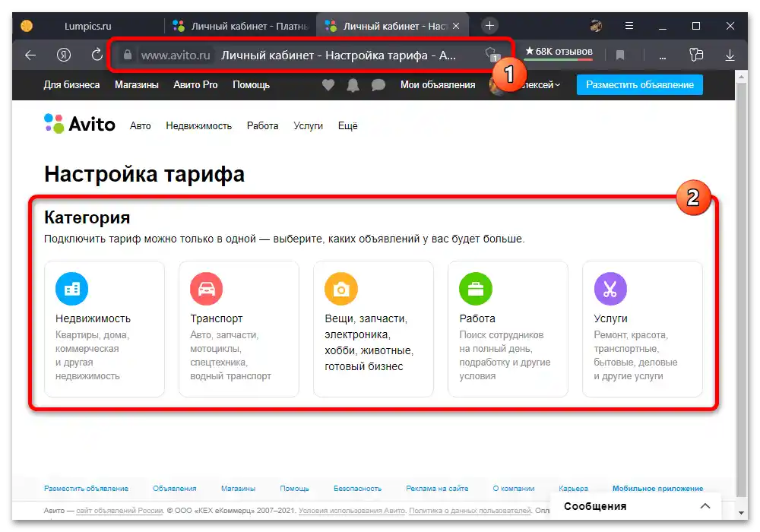The image size is (760, 532).
Task: Open Магазины in top bar
Action: 137,85
